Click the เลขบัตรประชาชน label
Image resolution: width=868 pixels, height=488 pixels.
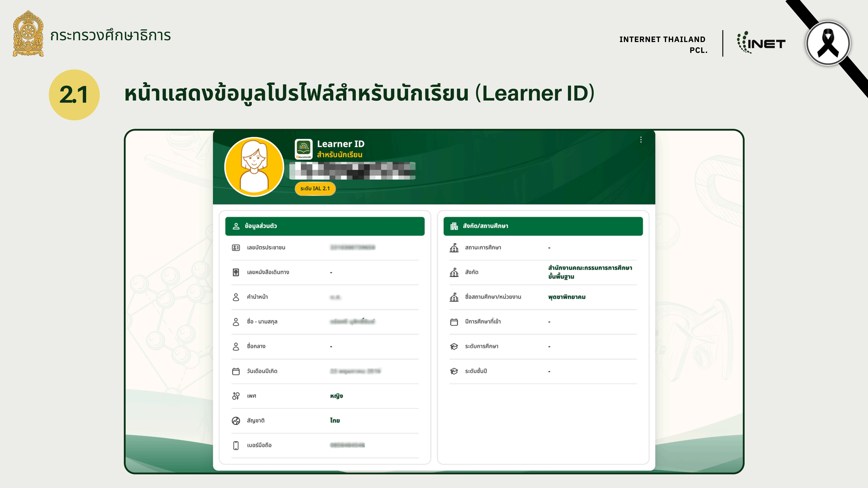pos(266,248)
